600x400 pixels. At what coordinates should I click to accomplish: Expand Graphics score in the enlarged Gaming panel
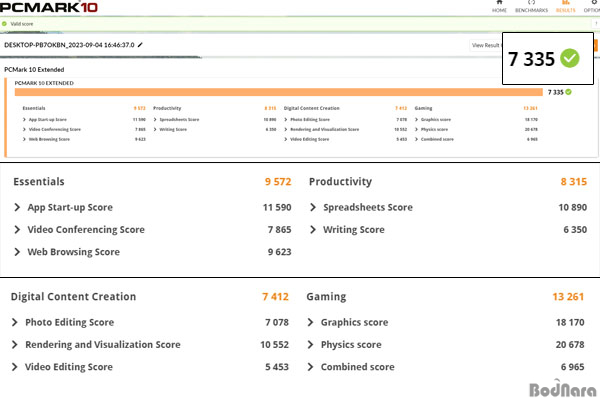tap(310, 322)
